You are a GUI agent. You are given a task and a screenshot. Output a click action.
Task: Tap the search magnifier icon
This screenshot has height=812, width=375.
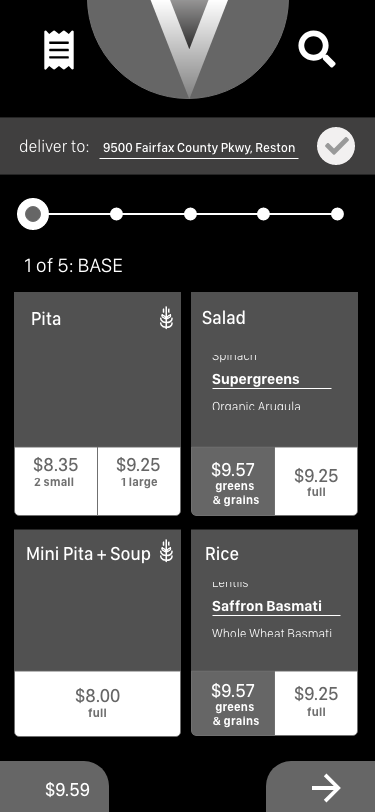point(317,48)
